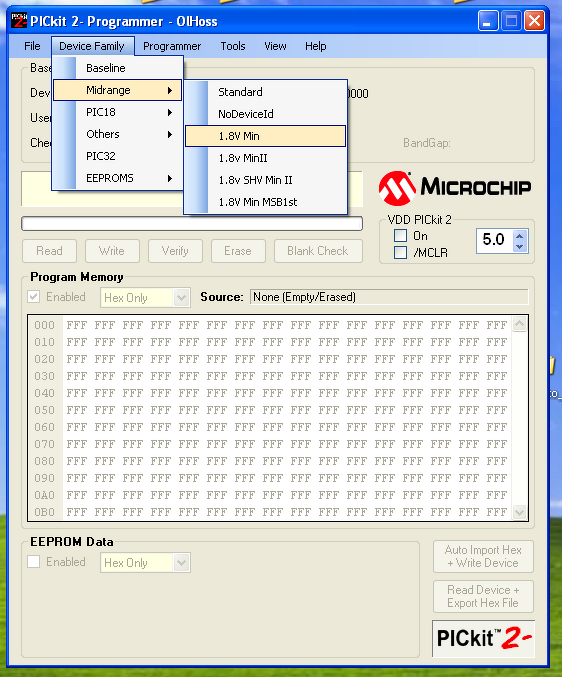
Task: Enable VDD On checkbox
Action: [x=400, y=236]
